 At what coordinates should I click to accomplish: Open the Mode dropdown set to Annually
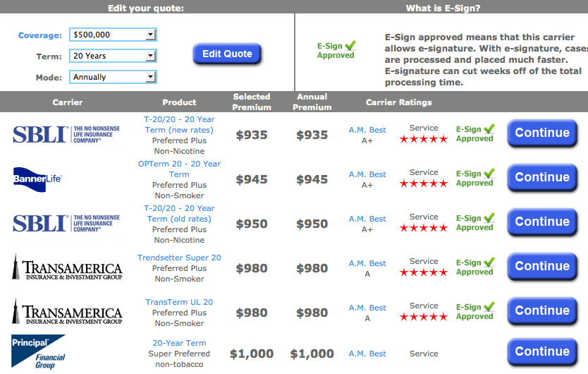pos(113,77)
